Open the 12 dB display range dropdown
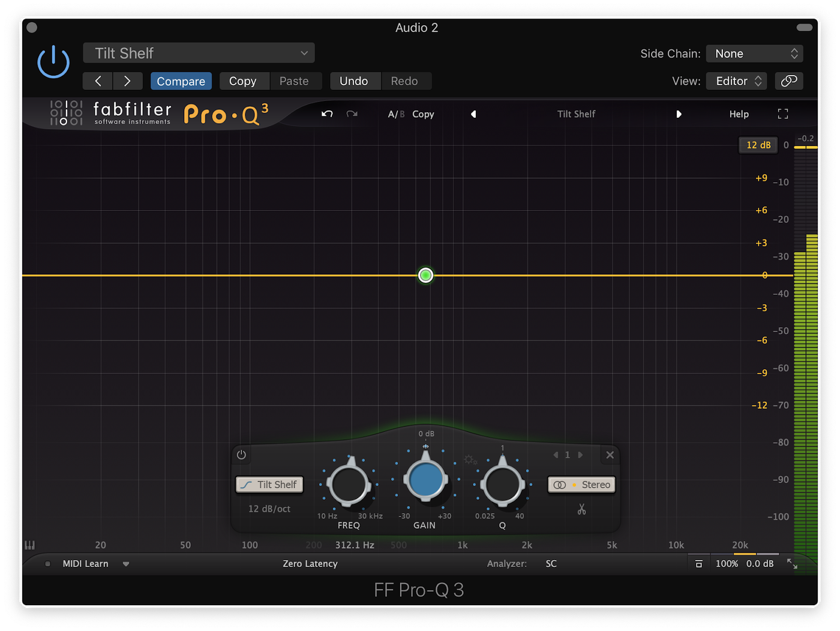This screenshot has height=631, width=840. 758,145
